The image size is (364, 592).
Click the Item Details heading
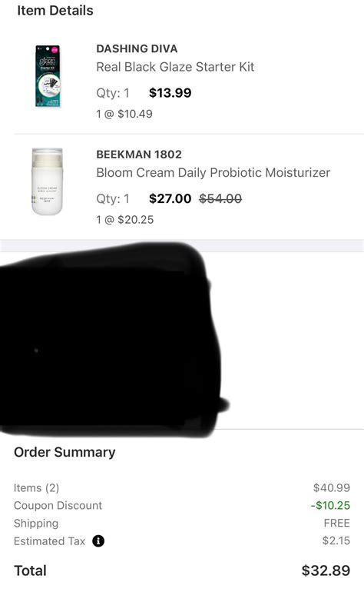tap(55, 11)
